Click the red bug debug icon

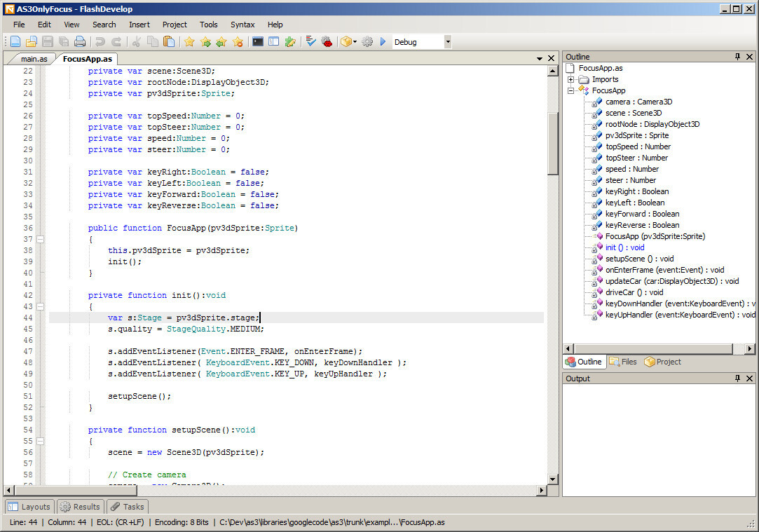click(327, 42)
